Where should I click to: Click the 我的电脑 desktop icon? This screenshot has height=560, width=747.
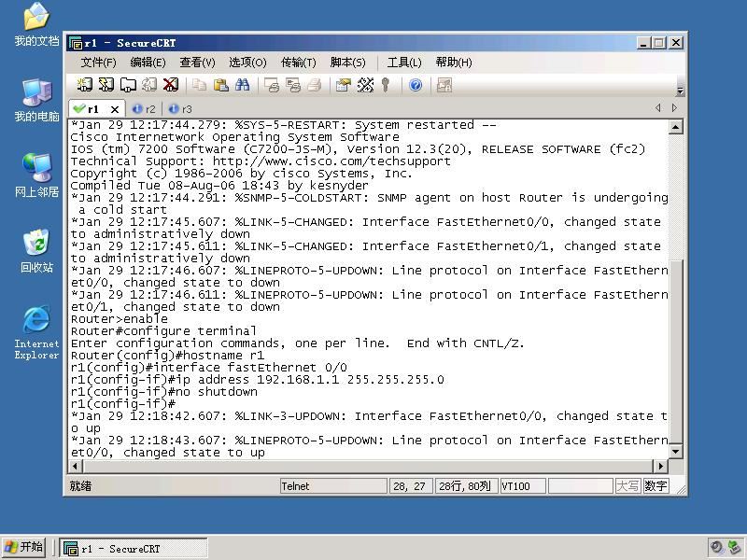36,101
